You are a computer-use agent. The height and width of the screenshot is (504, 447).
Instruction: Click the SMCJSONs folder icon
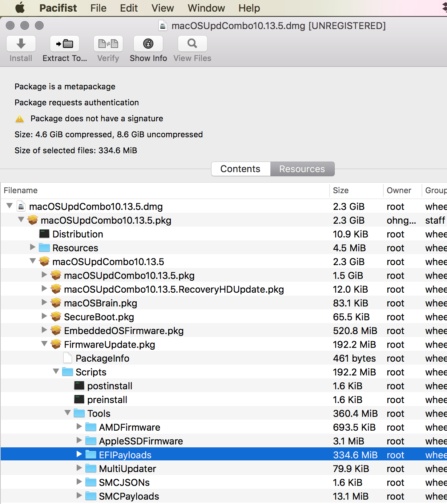pyautogui.click(x=91, y=482)
